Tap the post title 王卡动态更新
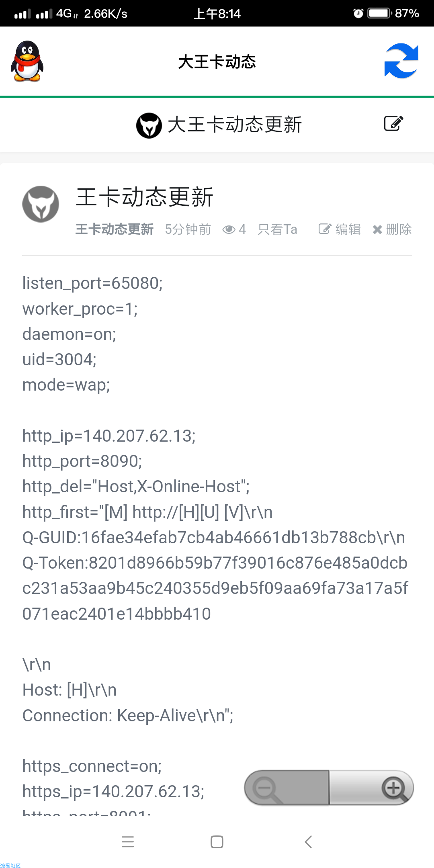434x868 pixels. [x=145, y=197]
